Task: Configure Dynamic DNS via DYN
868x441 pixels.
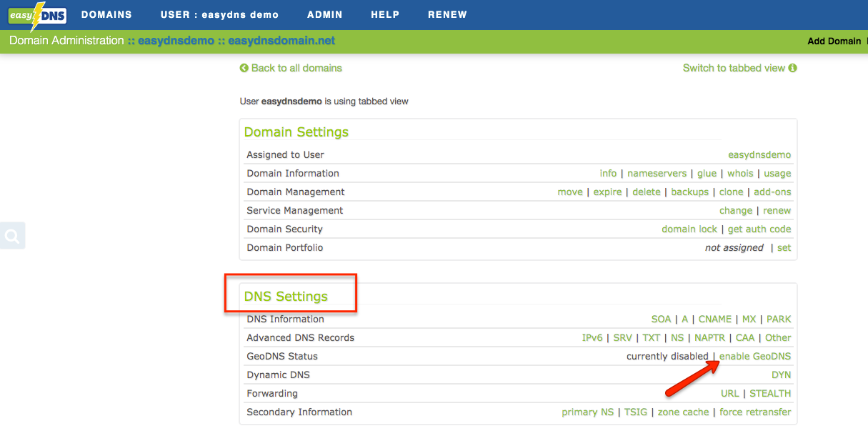Action: [782, 375]
